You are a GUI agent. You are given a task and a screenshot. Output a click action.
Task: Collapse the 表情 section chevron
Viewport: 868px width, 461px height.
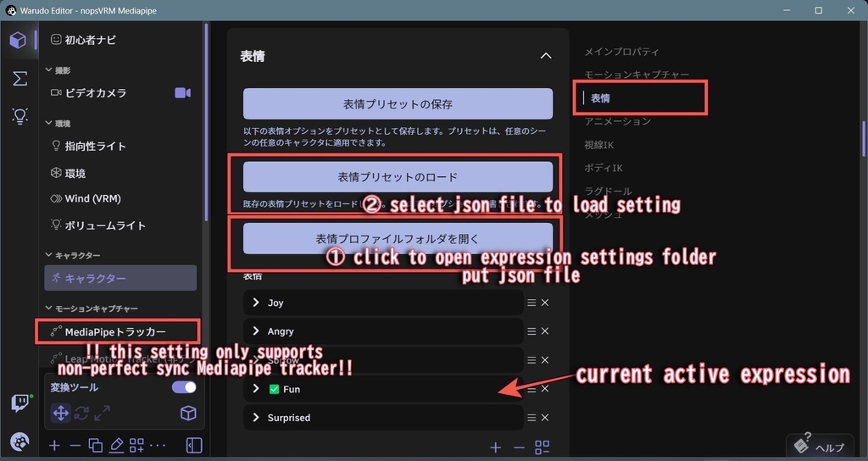click(x=546, y=56)
